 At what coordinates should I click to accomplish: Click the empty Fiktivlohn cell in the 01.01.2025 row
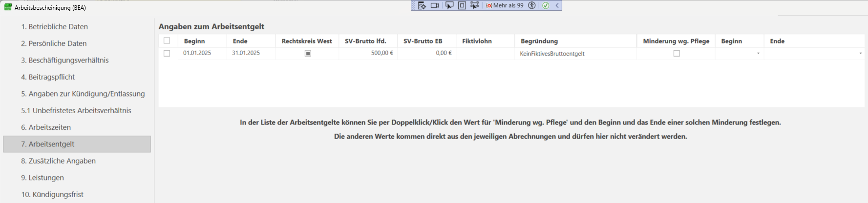[485, 53]
